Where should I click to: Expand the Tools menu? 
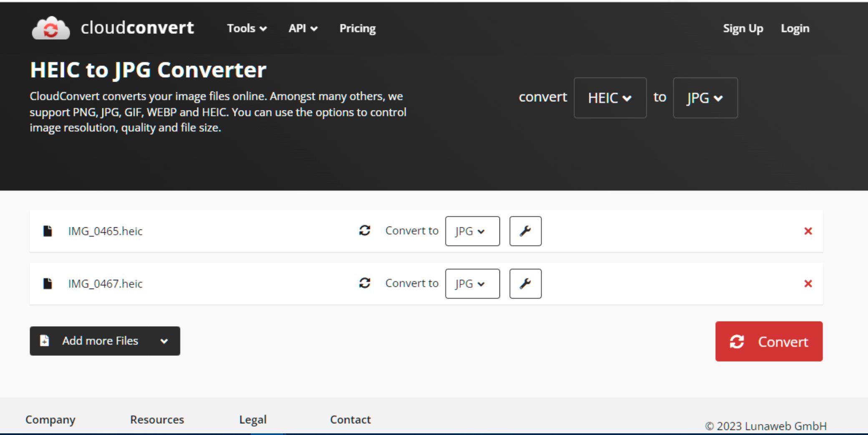point(247,28)
